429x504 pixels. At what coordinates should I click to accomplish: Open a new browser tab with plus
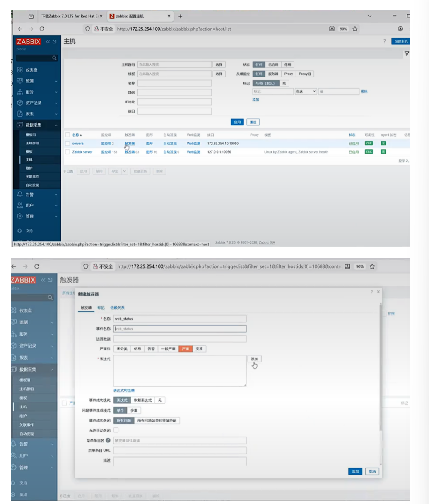[180, 16]
